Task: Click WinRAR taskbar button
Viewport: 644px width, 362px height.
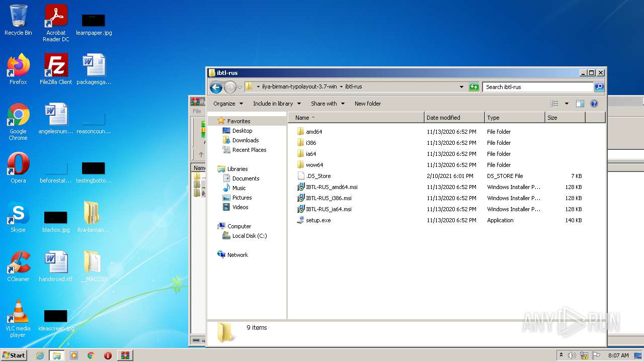Action: click(125, 355)
